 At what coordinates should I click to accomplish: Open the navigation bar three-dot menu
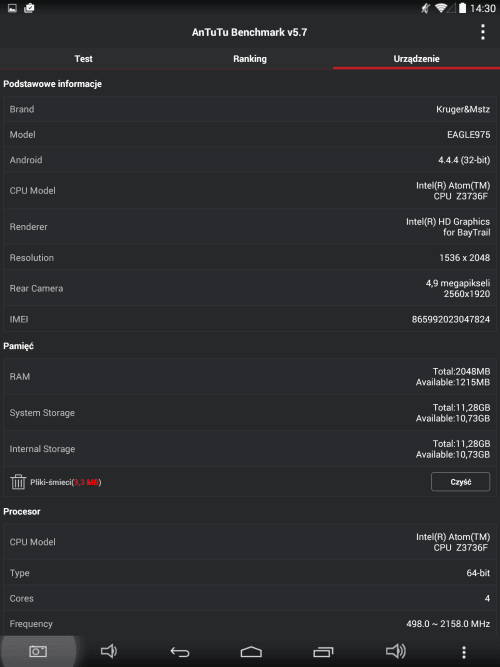coord(464,652)
